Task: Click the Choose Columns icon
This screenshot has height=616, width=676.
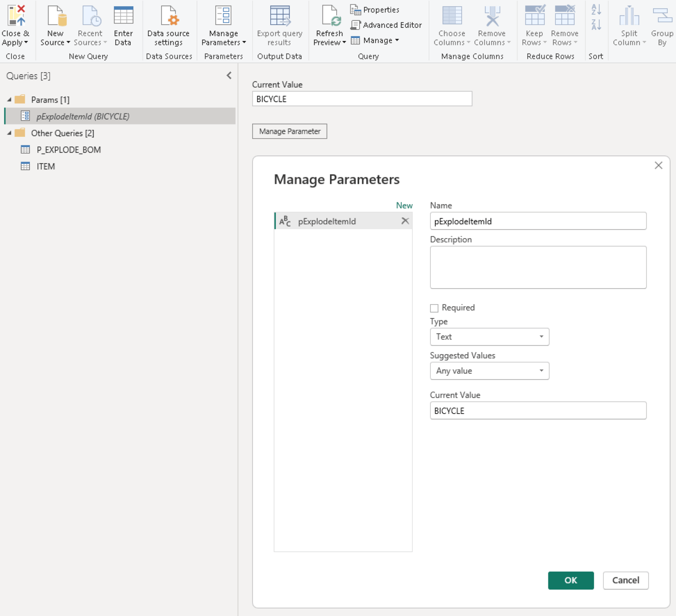Action: (x=452, y=15)
